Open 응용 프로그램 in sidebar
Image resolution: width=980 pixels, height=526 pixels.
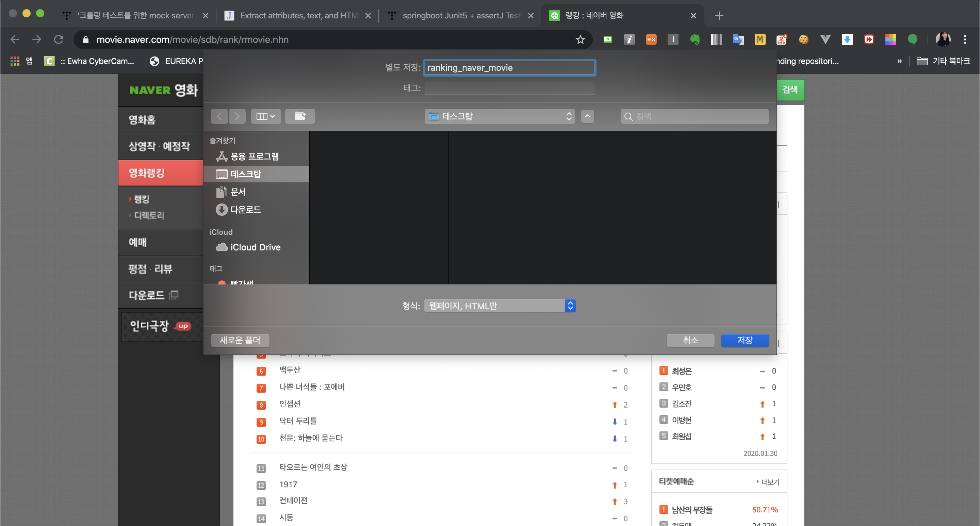[254, 156]
